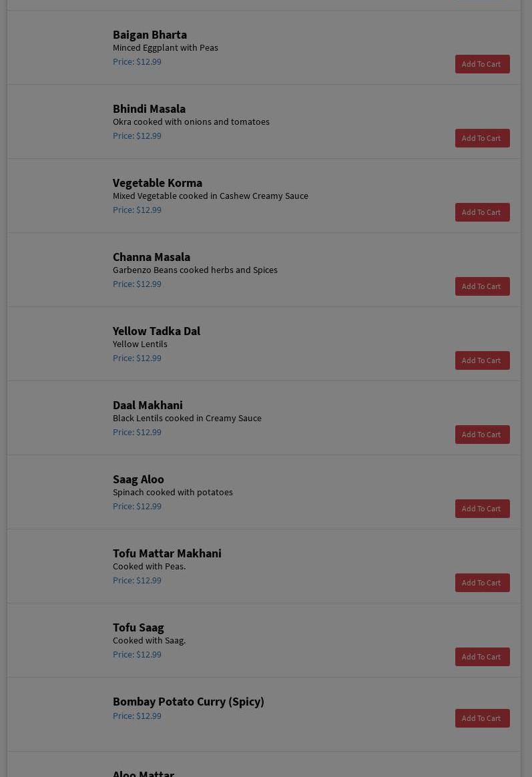Add Tofu Mattar Makhani to cart
This screenshot has height=777, width=532.
(x=482, y=583)
